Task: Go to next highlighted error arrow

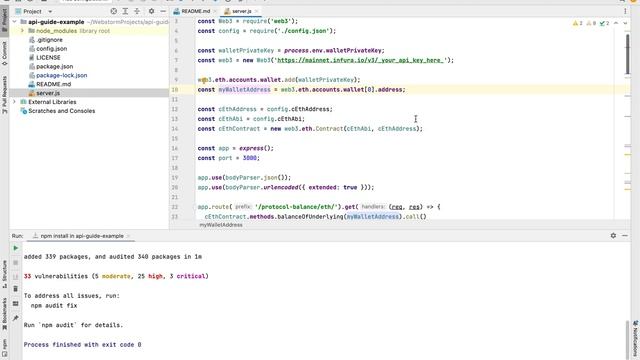Action: tap(625, 23)
